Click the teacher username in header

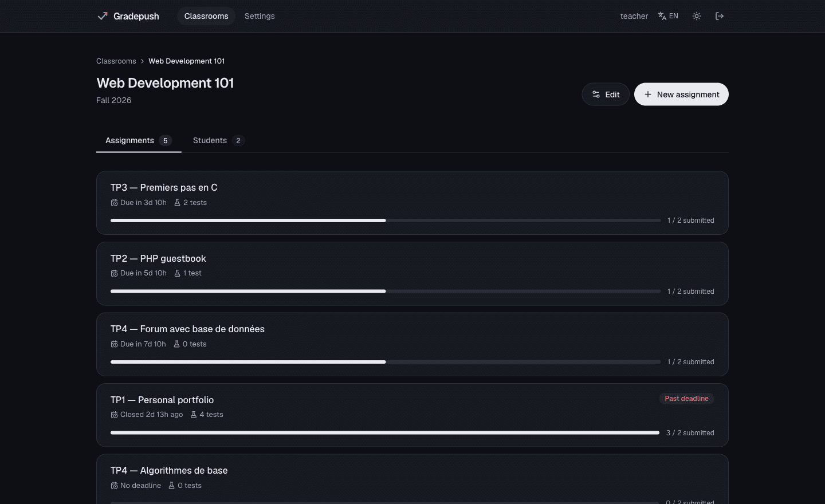[x=634, y=16]
